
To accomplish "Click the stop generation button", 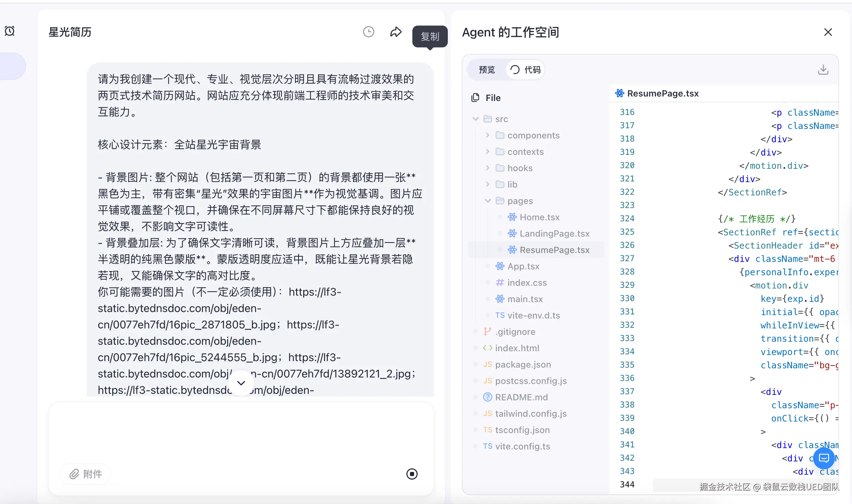I will point(412,474).
